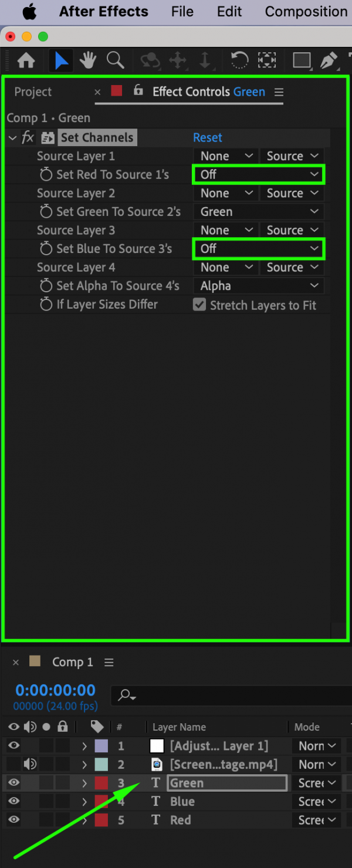The image size is (352, 868).
Task: Click the stopwatch for Set Green To Source 2's
Action: pyautogui.click(x=46, y=212)
